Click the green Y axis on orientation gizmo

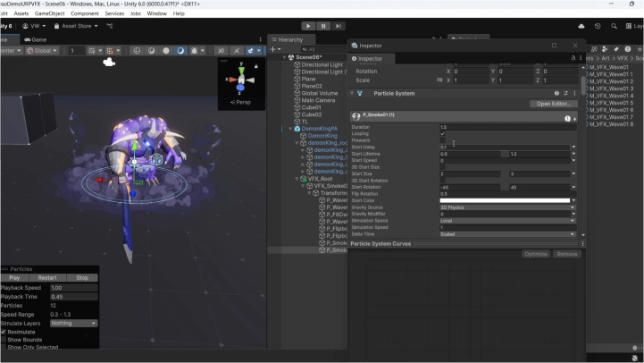[241, 70]
